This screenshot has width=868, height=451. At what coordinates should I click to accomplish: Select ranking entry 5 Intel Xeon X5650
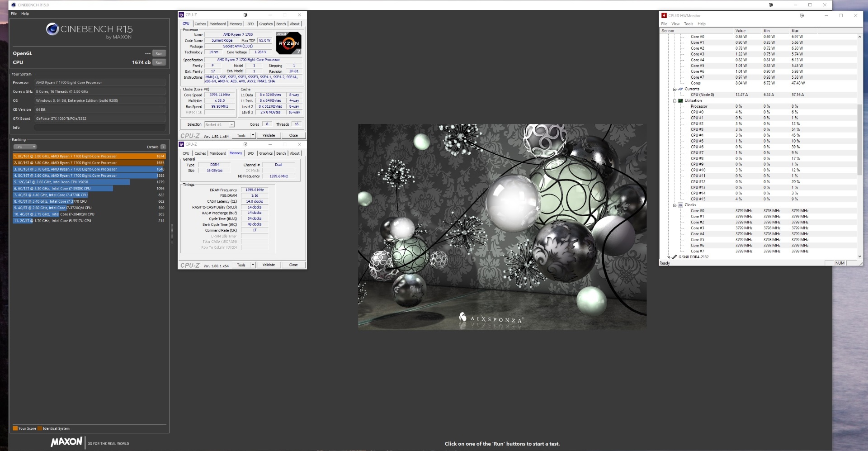tap(89, 182)
